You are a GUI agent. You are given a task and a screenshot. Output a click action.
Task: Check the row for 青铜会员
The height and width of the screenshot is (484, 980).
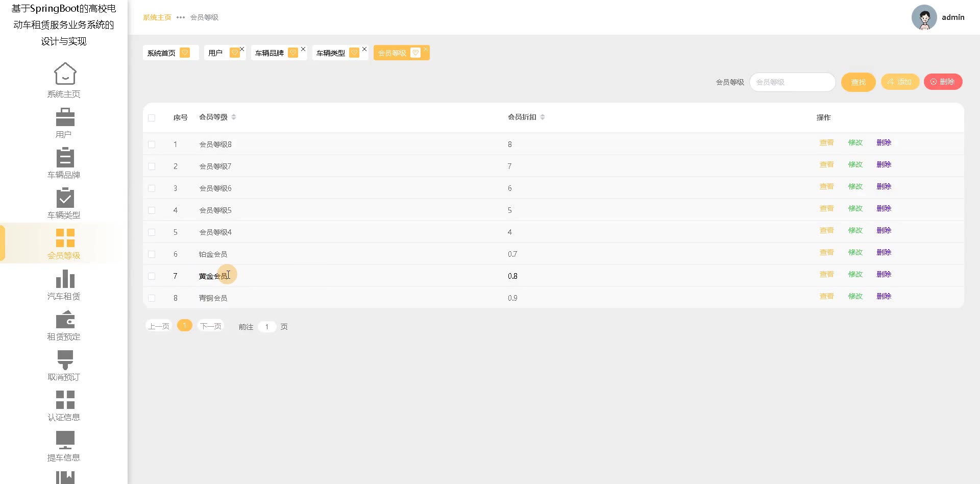[152, 298]
